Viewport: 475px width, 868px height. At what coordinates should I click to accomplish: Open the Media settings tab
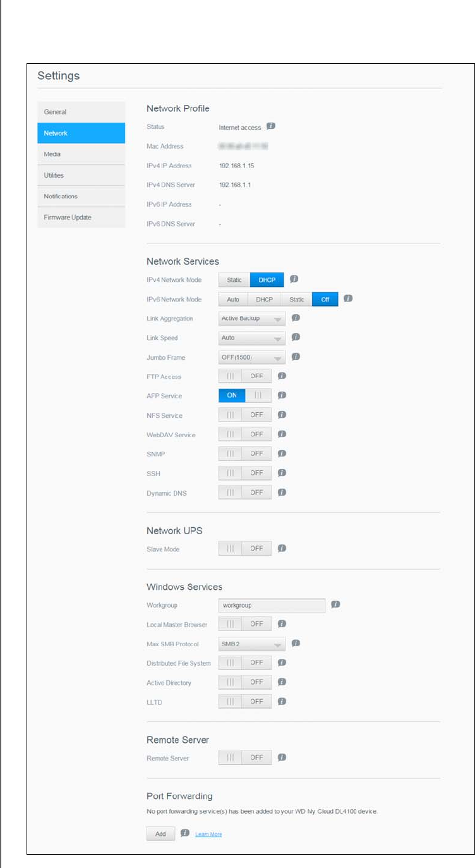tap(81, 154)
